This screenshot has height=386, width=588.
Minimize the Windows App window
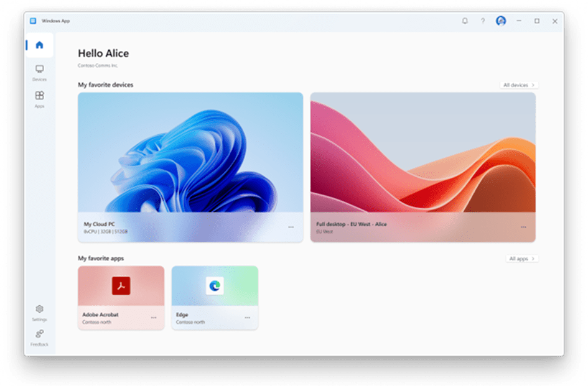[519, 21]
